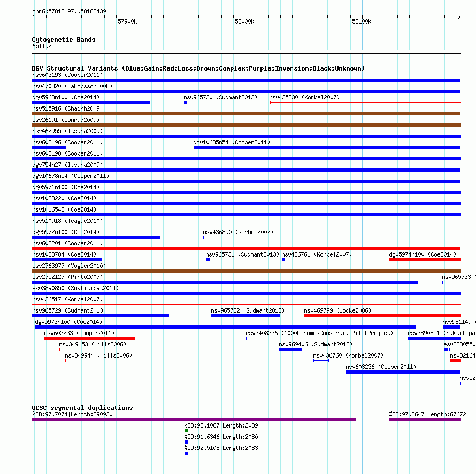Click the 6p11.2 band label
This screenshot has width=476, height=474.
pyautogui.click(x=42, y=46)
